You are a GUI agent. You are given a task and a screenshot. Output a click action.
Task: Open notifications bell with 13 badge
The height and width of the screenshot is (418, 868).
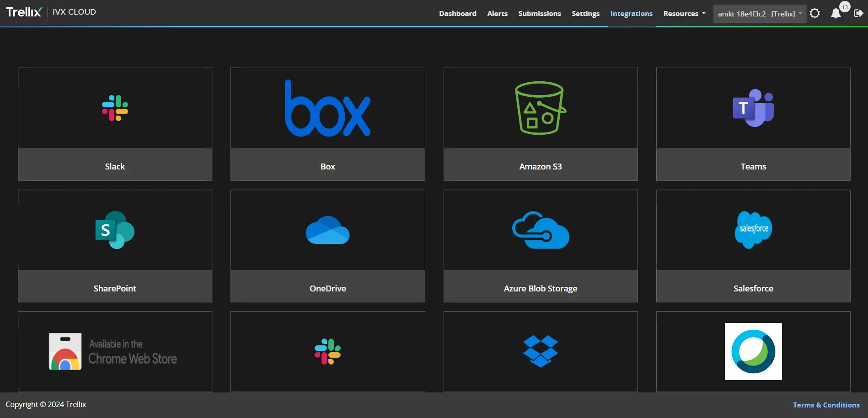coord(836,13)
